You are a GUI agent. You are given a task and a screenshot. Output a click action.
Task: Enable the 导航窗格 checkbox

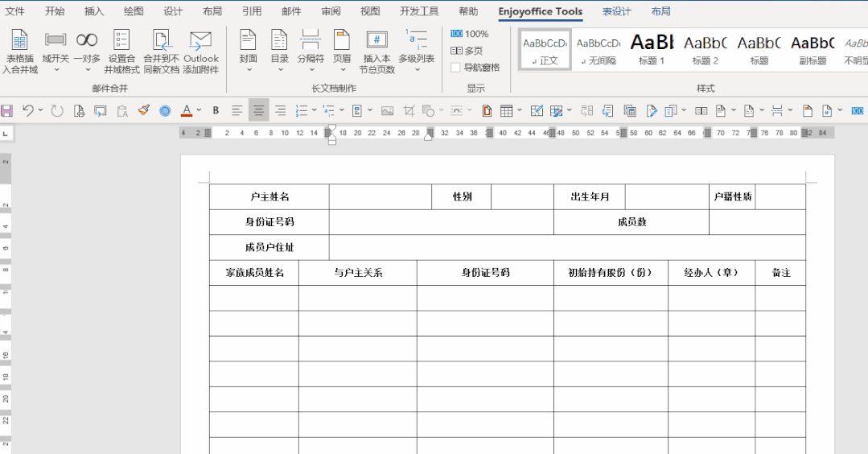point(455,68)
